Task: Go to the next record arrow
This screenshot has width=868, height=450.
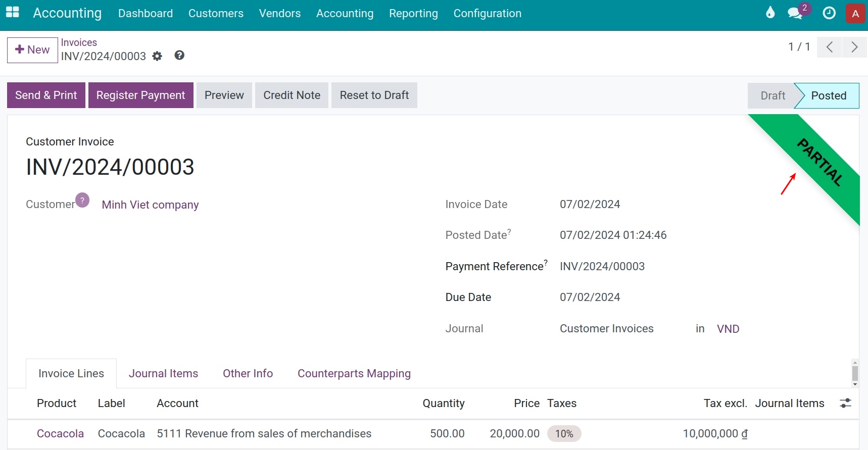Action: [x=855, y=47]
